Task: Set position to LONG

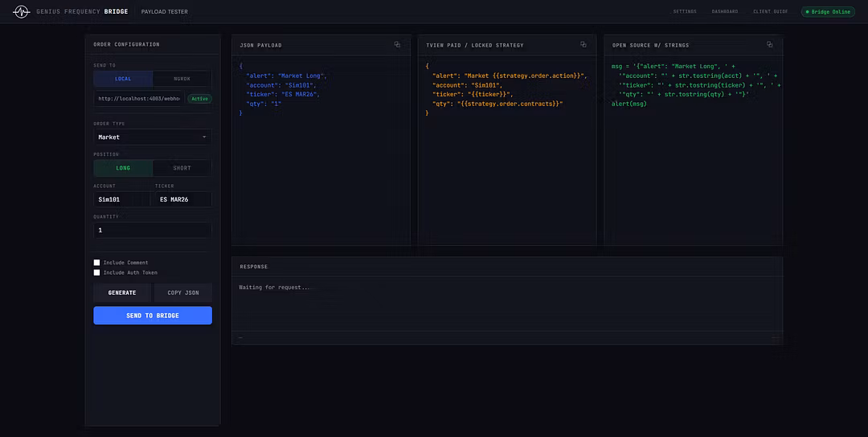Action: click(x=123, y=168)
